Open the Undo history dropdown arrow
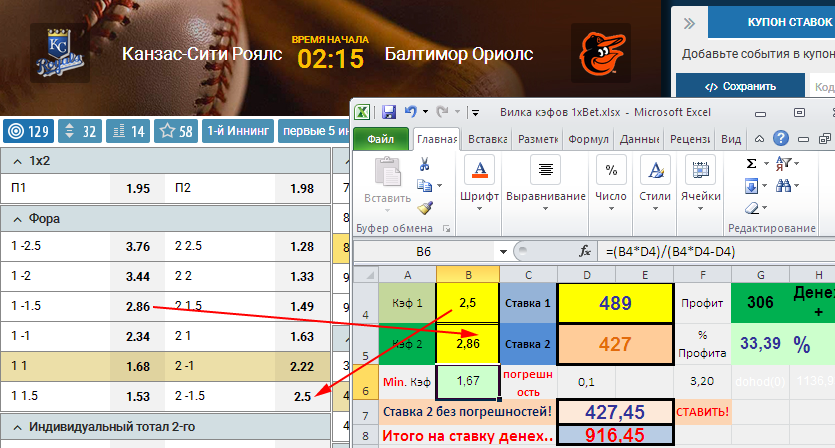The width and height of the screenshot is (835, 448). 425,112
